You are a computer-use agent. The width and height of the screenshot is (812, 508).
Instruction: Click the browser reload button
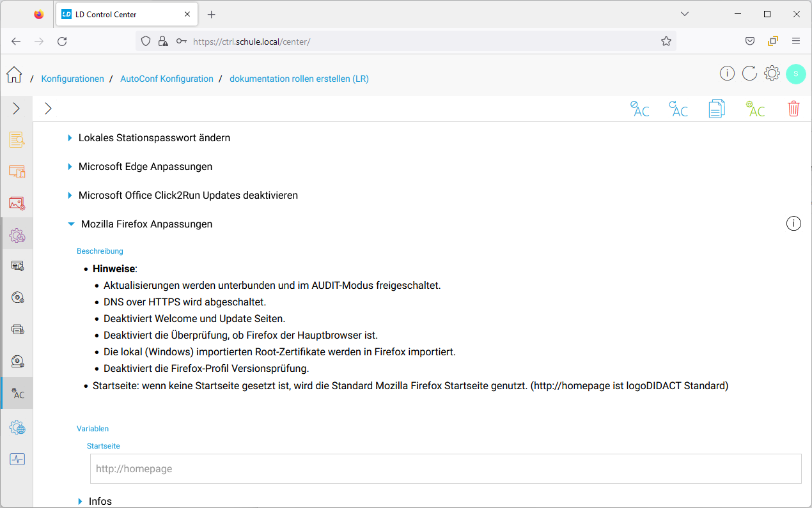click(x=62, y=41)
